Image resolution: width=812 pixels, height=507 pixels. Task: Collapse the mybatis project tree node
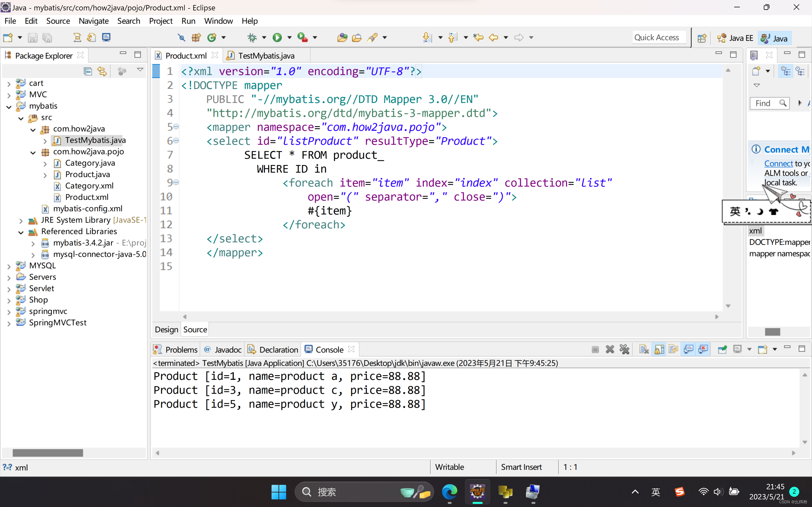click(9, 107)
